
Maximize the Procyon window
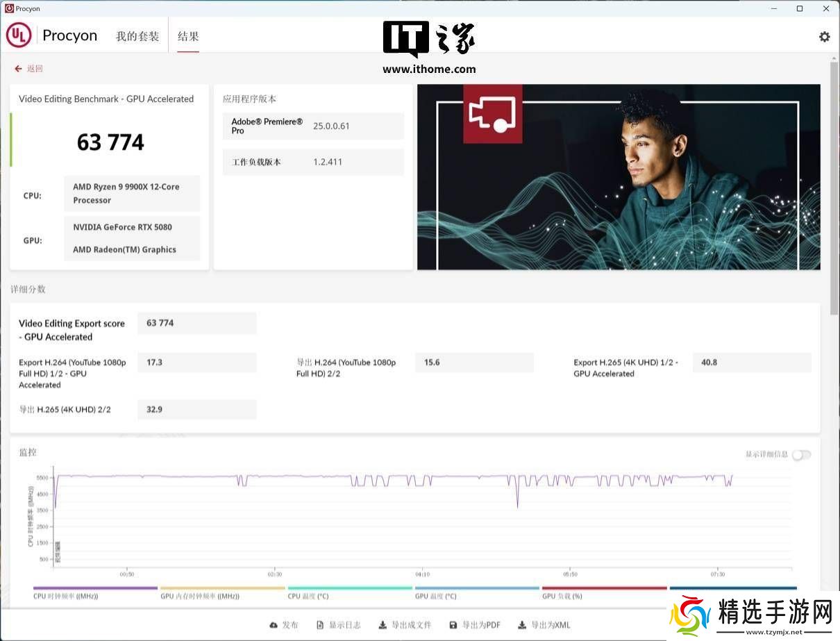tap(800, 8)
